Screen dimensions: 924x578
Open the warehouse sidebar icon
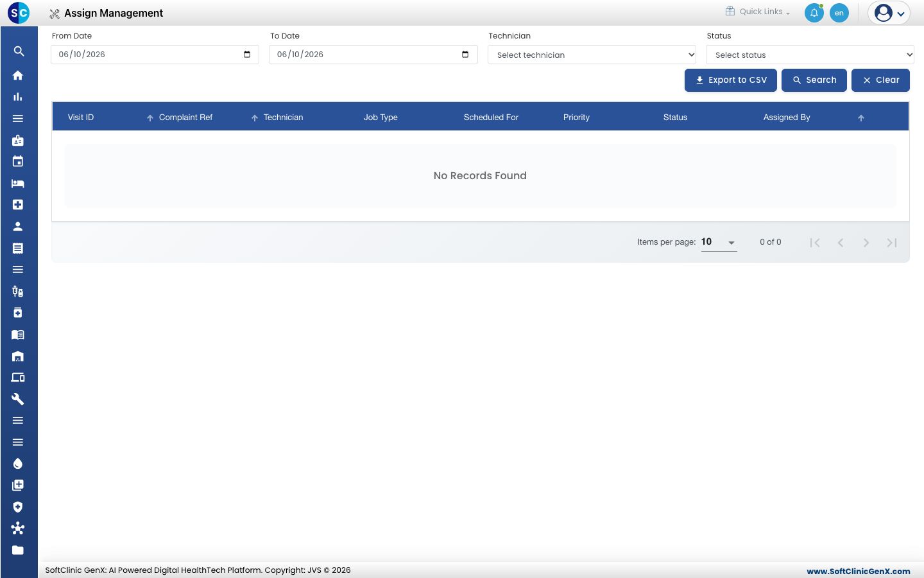tap(18, 356)
